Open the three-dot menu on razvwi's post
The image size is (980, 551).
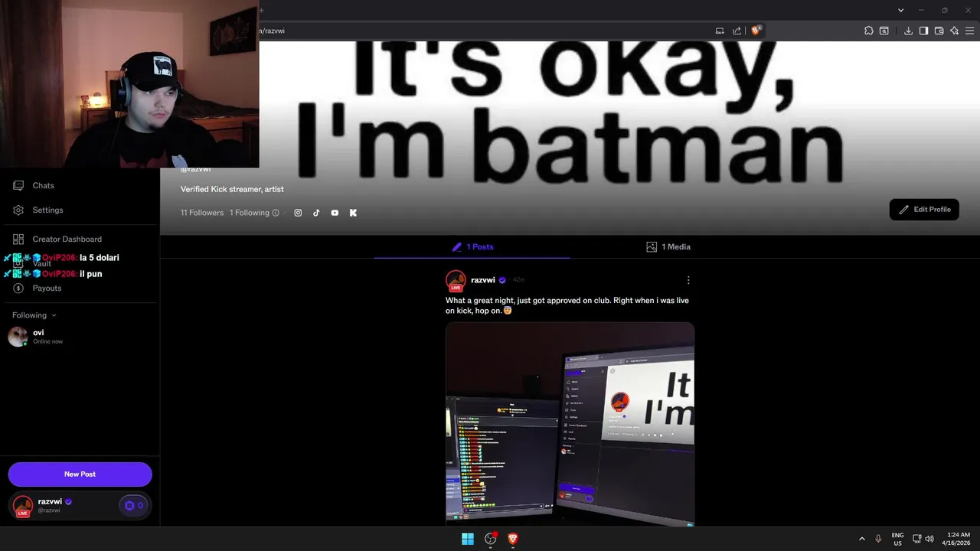coord(688,280)
